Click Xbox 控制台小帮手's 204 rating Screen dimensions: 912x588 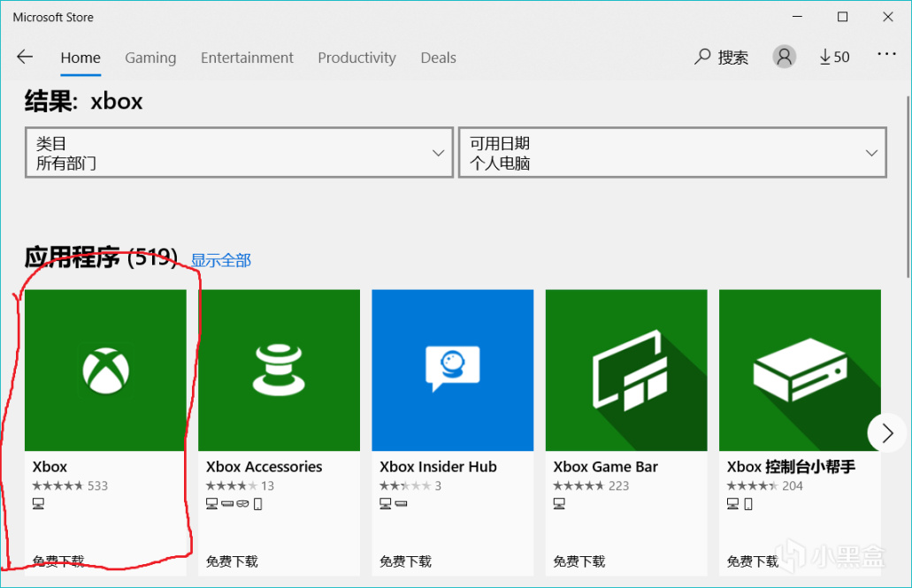click(x=765, y=485)
